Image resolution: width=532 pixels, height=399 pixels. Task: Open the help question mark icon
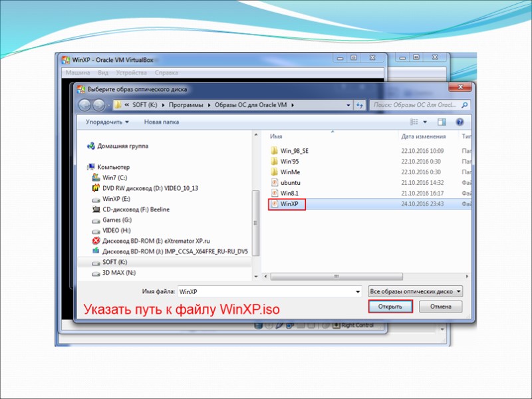click(460, 122)
